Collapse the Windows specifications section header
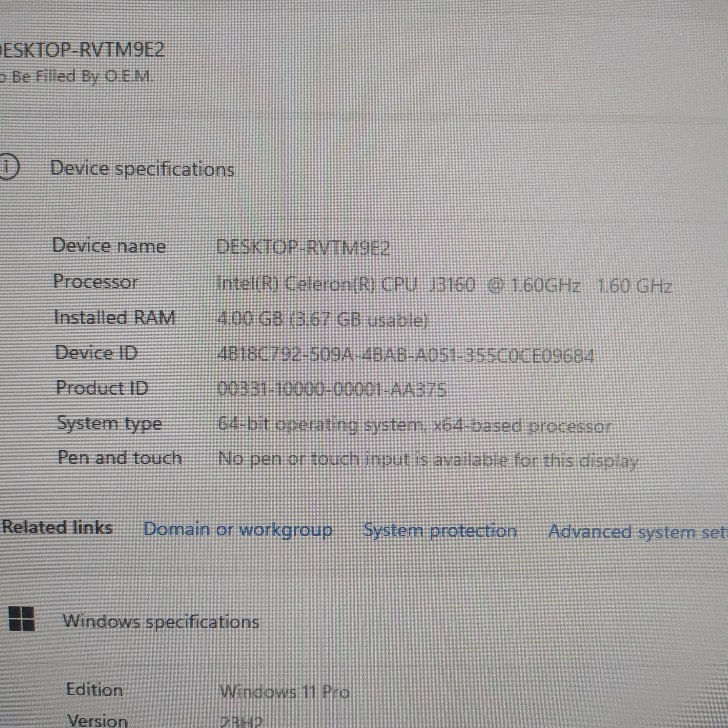The image size is (728, 728). pos(161,621)
